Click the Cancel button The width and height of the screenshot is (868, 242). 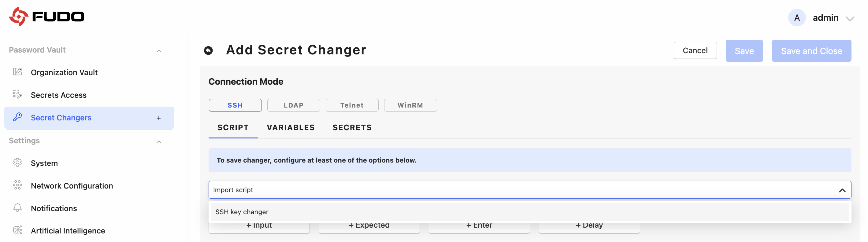[x=695, y=50]
